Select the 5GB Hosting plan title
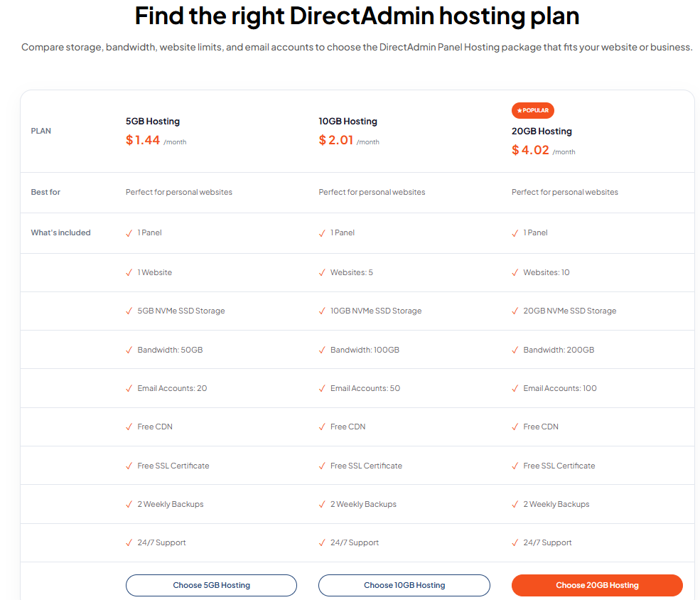The image size is (700, 600). 153,122
